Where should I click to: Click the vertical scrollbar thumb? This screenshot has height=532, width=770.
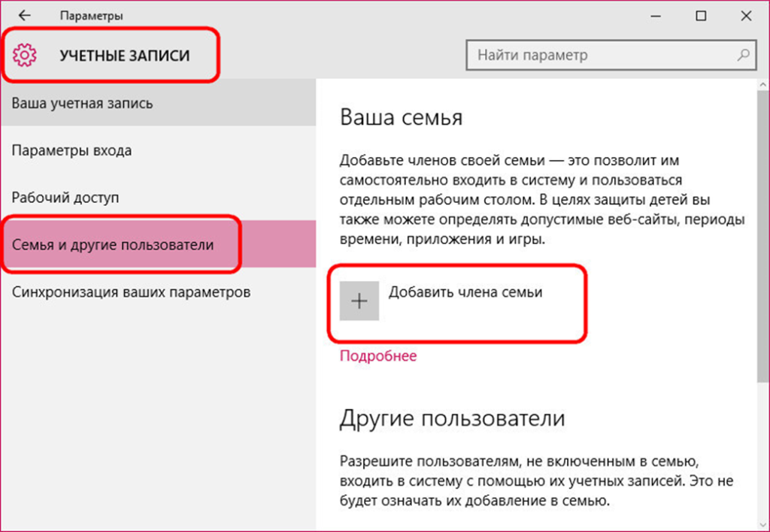pyautogui.click(x=763, y=236)
